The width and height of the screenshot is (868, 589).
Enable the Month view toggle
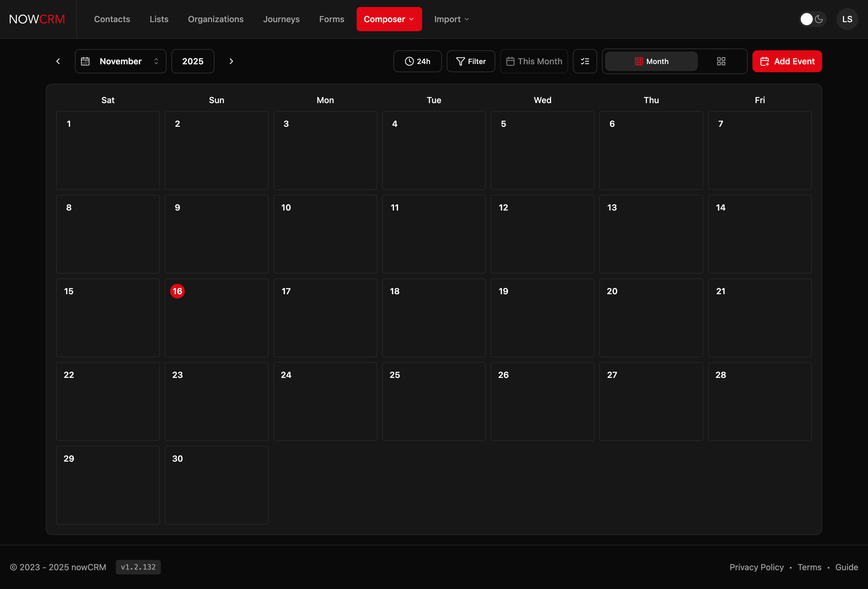pos(651,61)
